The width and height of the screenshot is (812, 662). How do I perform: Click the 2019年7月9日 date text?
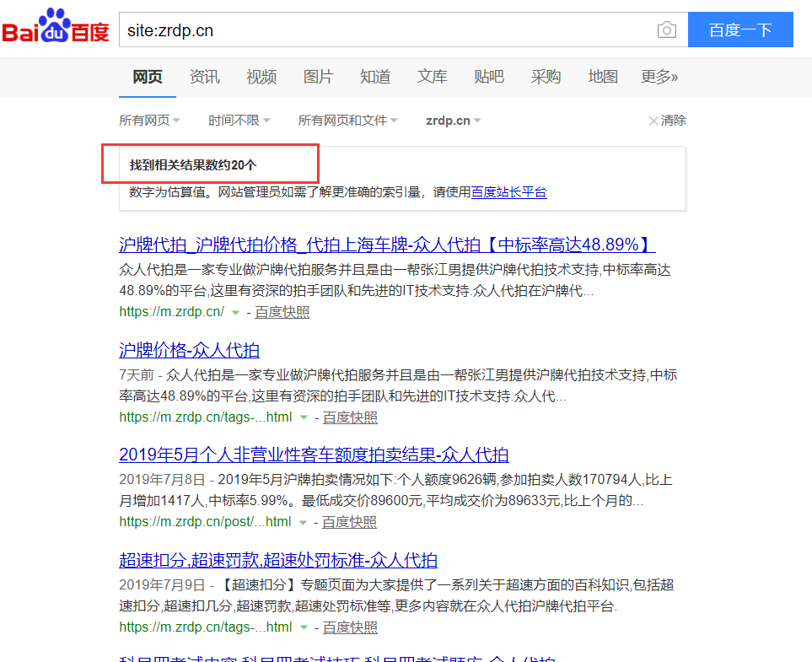click(x=162, y=584)
